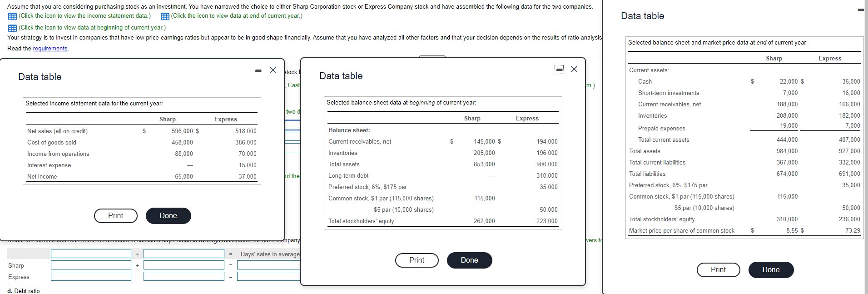This screenshot has height=294, width=868.
Task: Click the 'd. Debt ratio' heading
Action: (x=24, y=291)
